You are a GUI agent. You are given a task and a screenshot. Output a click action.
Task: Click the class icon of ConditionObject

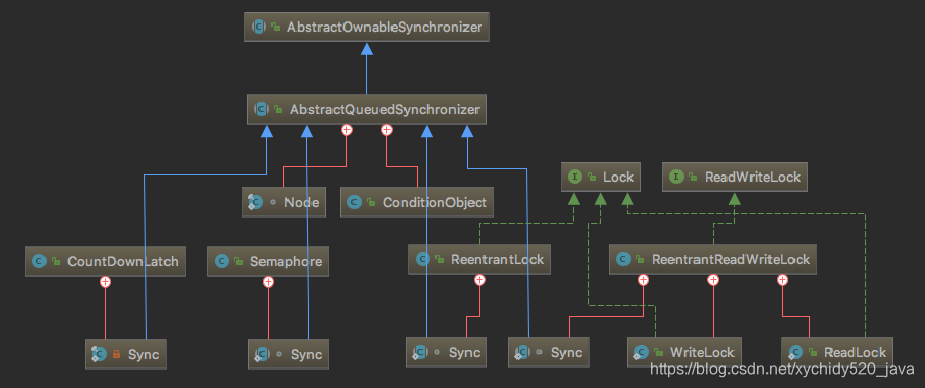[x=354, y=202]
